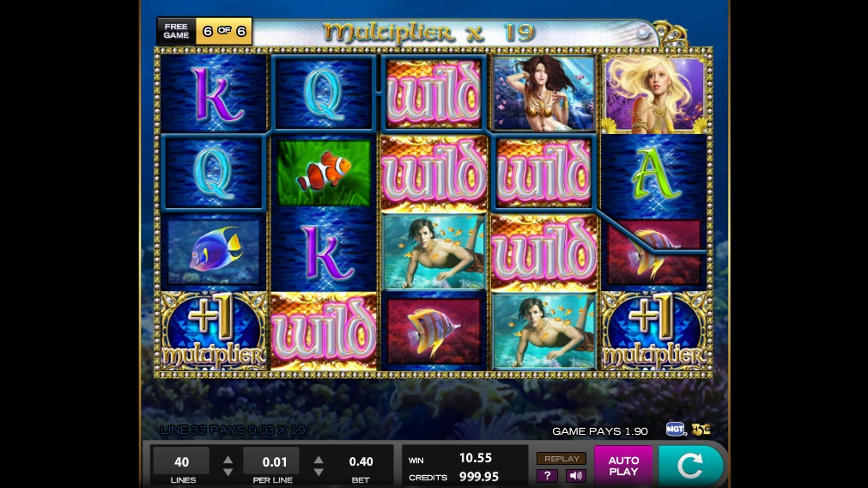Increase Per Line bet with up arrow
This screenshot has width=868, height=488.
point(319,460)
